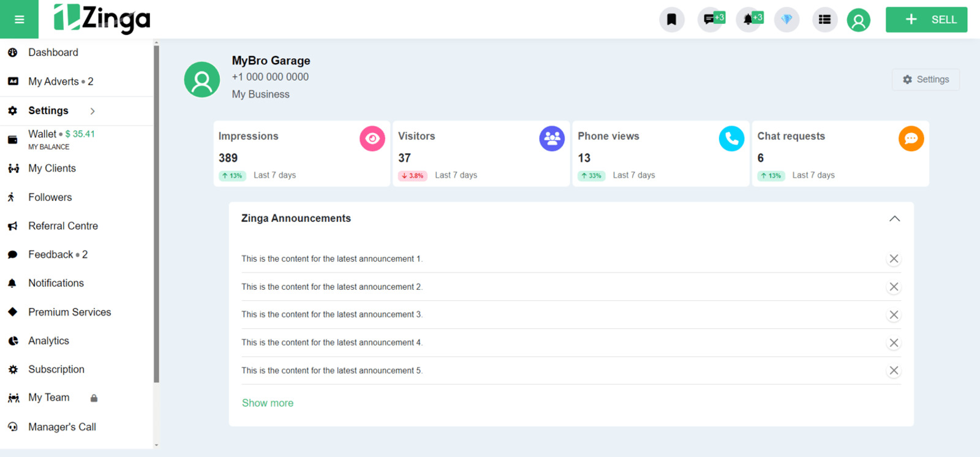Click the blue diamond premium icon
The width and height of the screenshot is (980, 457).
(786, 20)
